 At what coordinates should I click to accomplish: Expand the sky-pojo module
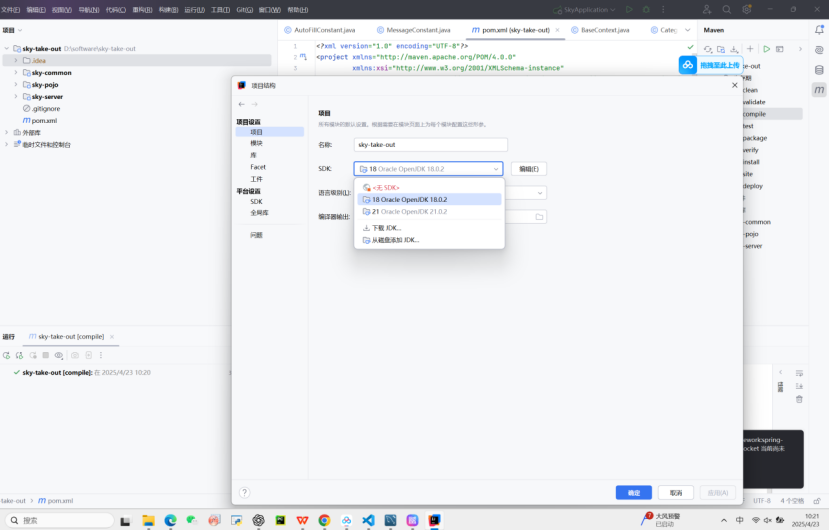(x=16, y=85)
